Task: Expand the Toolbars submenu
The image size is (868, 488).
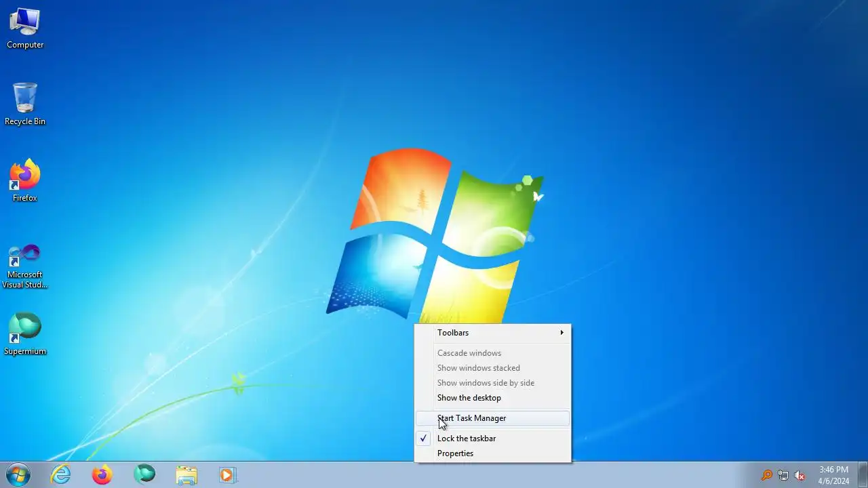Action: click(x=492, y=333)
